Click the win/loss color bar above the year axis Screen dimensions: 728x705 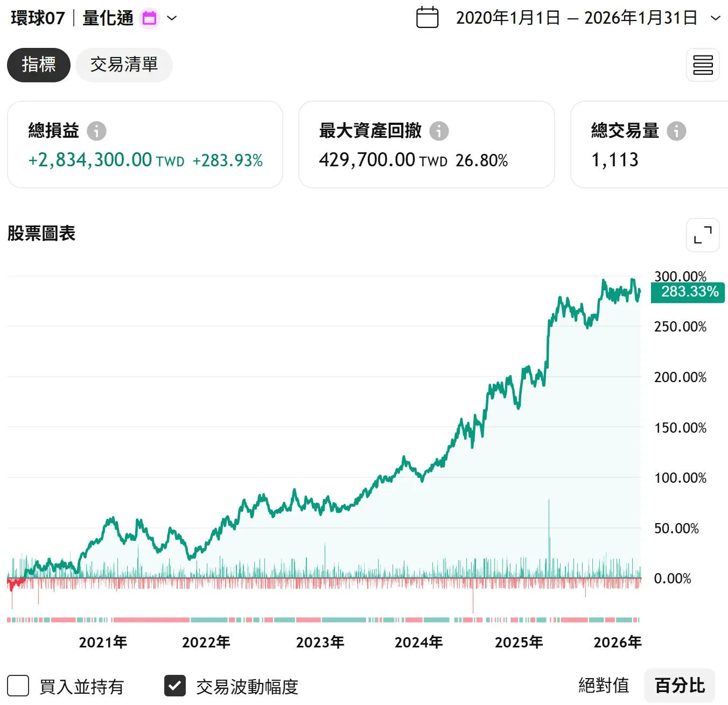[323, 620]
